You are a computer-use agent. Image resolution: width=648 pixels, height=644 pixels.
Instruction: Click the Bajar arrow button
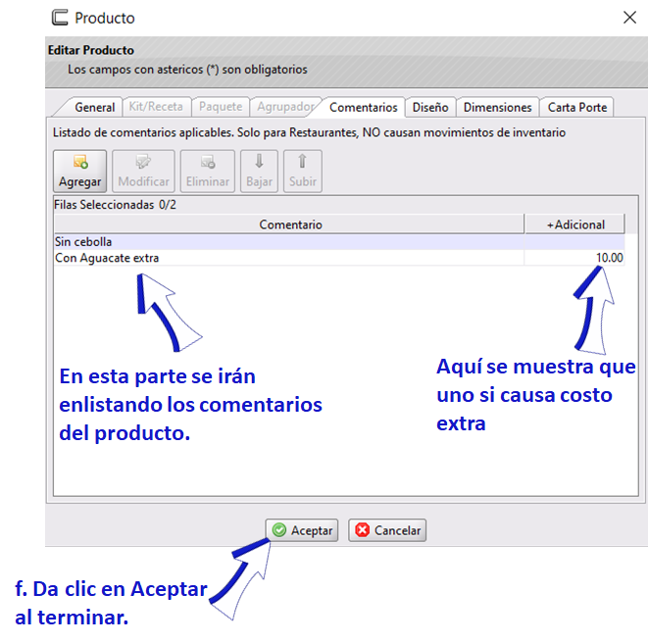(259, 171)
